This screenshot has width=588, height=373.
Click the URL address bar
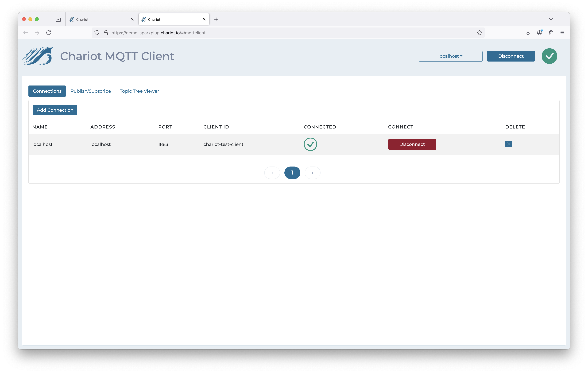[288, 33]
